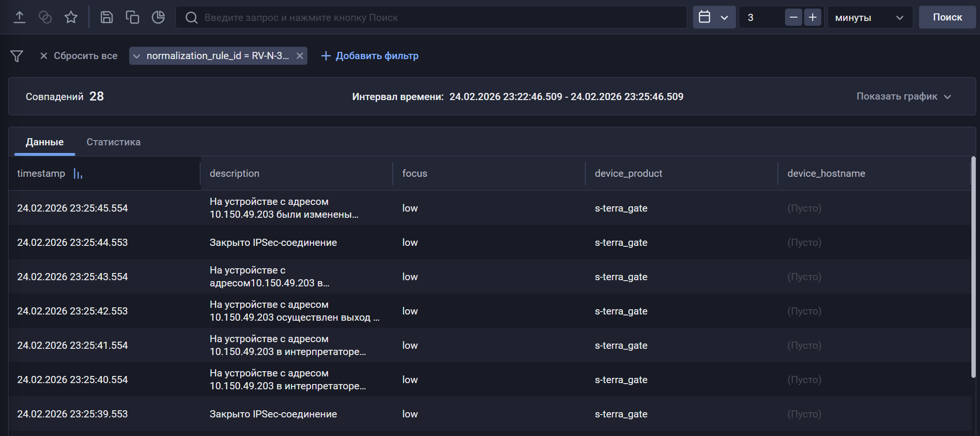Click the overlapping circles icon in toolbar
980x436 pixels.
pyautogui.click(x=45, y=18)
